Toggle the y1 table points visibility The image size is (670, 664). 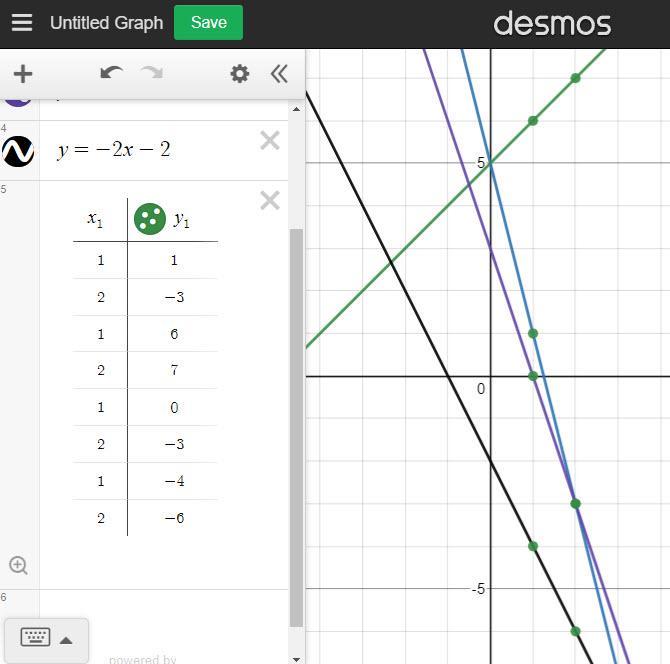point(150,219)
